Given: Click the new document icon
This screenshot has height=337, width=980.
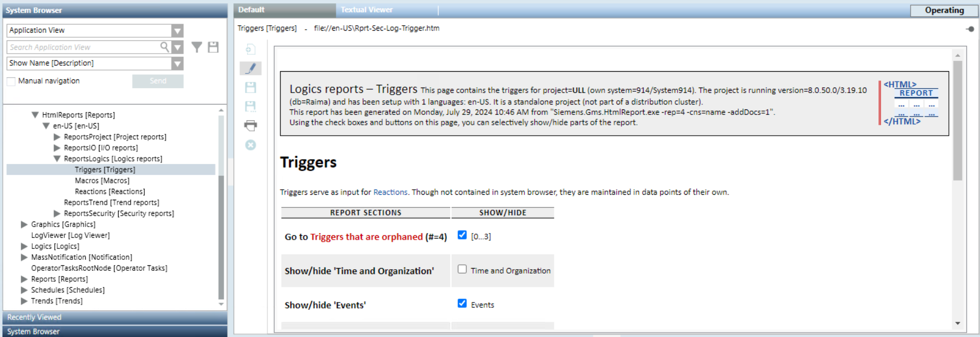Looking at the screenshot, I should coord(250,50).
